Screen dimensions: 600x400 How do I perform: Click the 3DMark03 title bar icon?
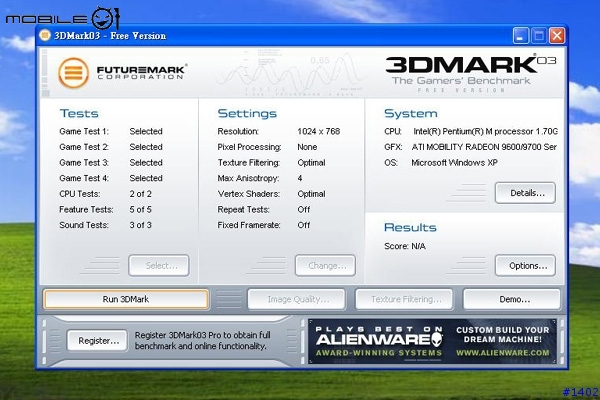(x=45, y=36)
